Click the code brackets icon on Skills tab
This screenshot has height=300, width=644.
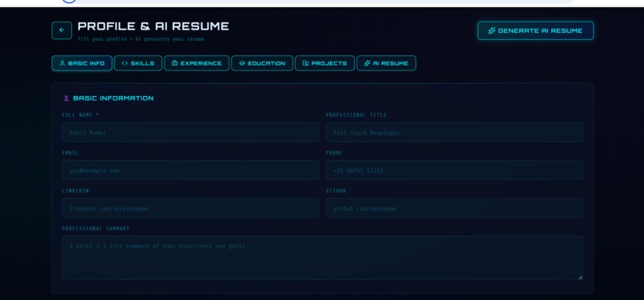pyautogui.click(x=125, y=63)
